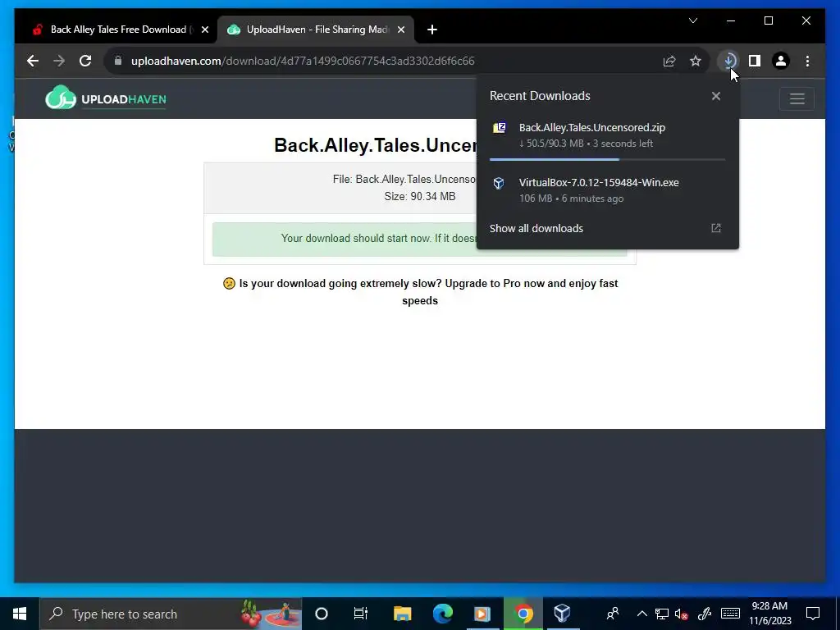Open the media player taskbar icon
840x630 pixels.
point(482,614)
